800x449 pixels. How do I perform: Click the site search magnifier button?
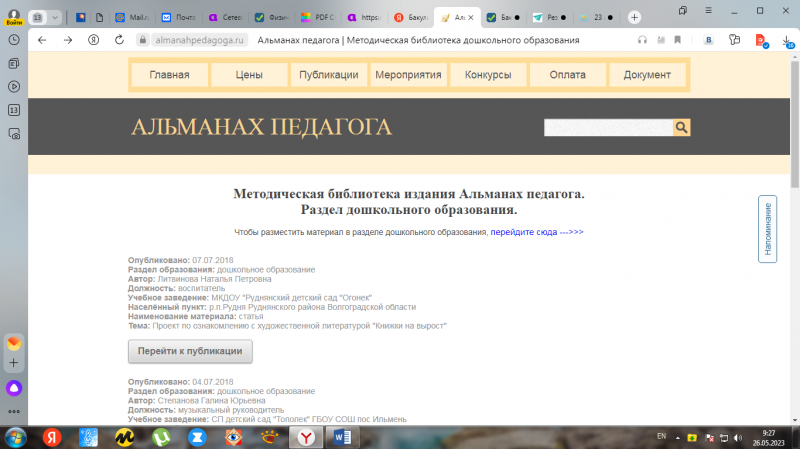pyautogui.click(x=681, y=128)
